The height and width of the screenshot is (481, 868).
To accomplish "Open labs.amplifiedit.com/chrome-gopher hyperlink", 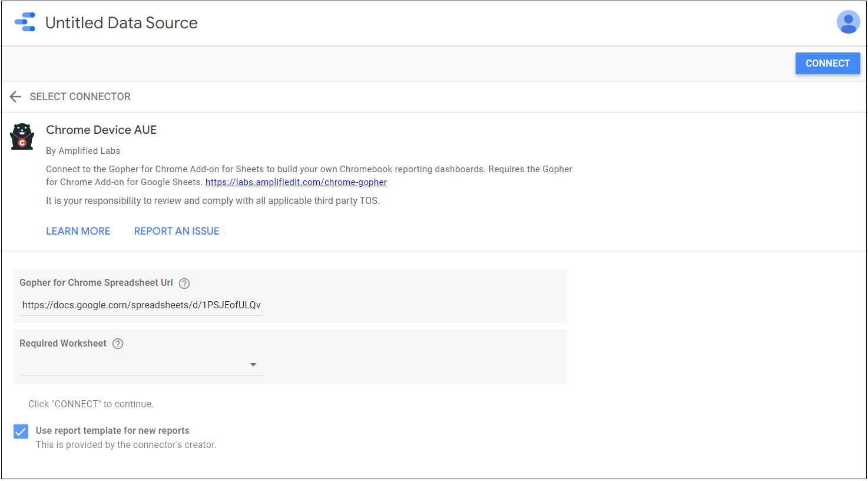I will (296, 182).
